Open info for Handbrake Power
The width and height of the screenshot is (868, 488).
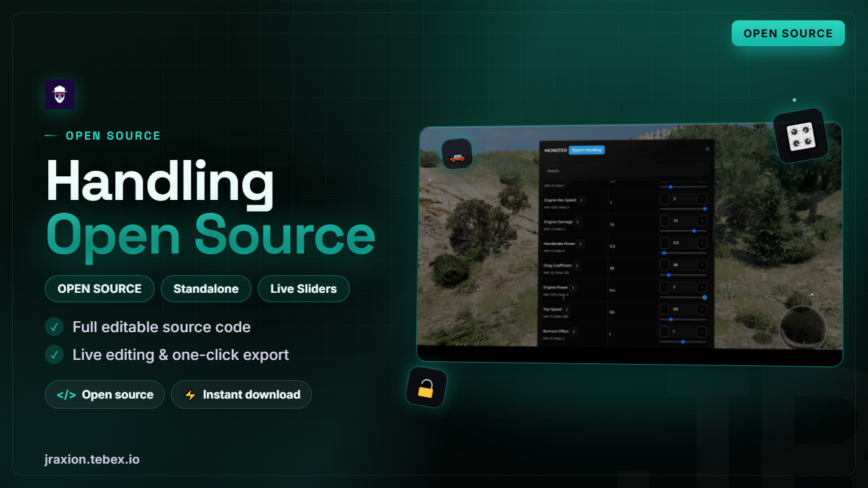point(580,243)
